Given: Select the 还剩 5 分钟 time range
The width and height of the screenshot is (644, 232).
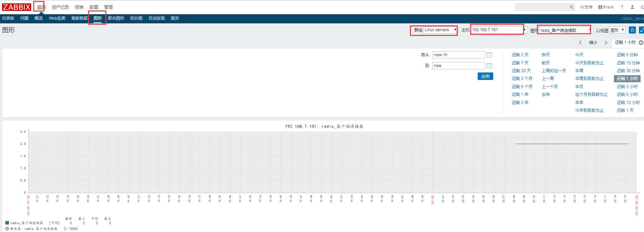Looking at the screenshot, I should pos(627,55).
